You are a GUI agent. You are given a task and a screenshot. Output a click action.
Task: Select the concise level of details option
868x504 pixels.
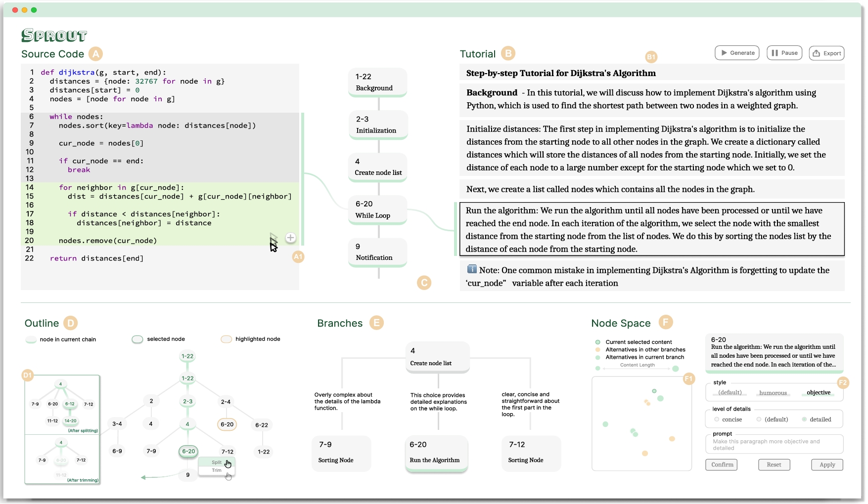click(x=728, y=420)
